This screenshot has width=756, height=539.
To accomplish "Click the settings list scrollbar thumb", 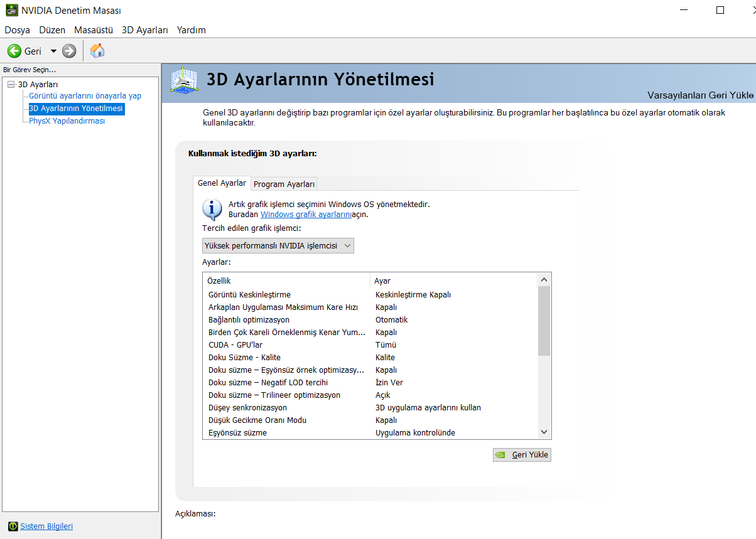I will click(x=544, y=321).
